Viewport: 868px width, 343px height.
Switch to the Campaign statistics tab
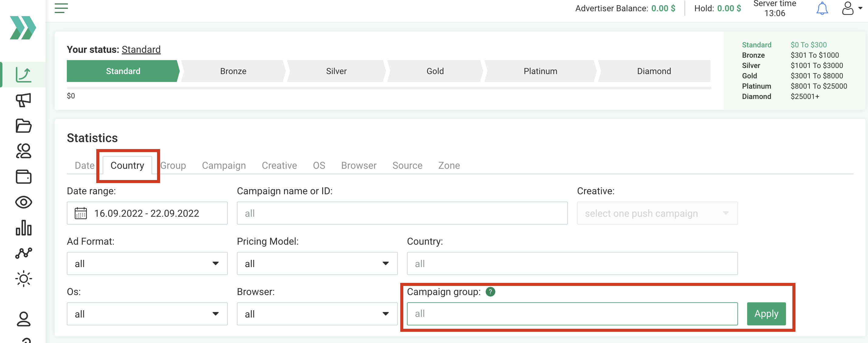[224, 165]
